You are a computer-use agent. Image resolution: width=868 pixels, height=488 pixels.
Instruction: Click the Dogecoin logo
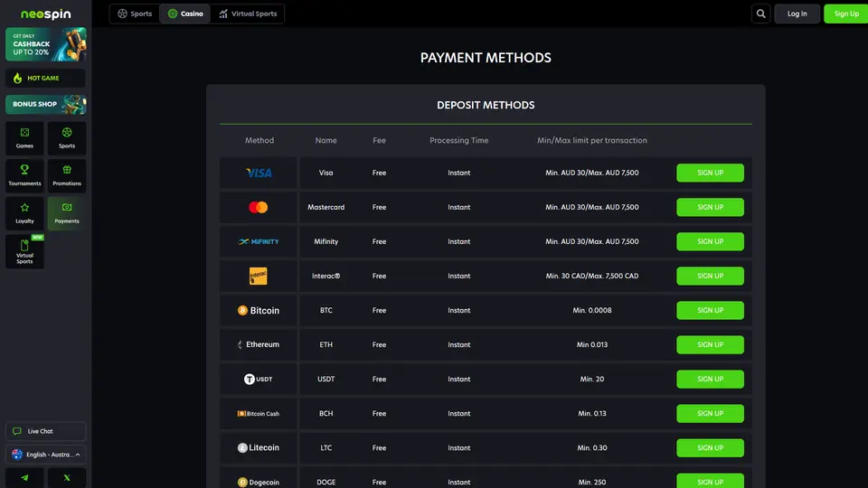[259, 482]
